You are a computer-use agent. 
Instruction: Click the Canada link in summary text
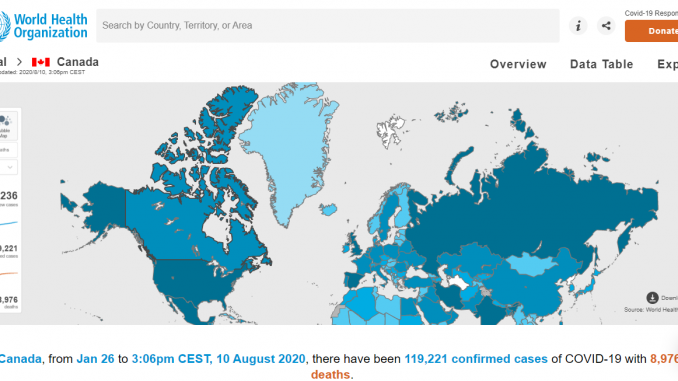pyautogui.click(x=20, y=359)
